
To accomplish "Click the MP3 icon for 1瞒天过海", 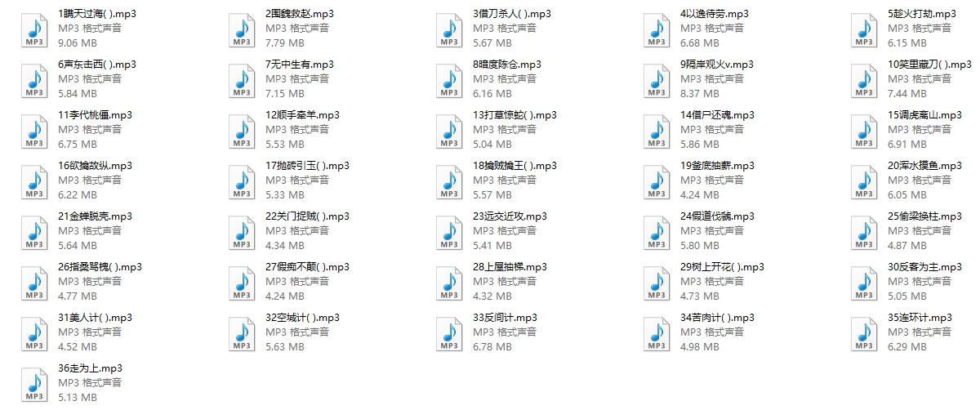I will pyautogui.click(x=34, y=29).
